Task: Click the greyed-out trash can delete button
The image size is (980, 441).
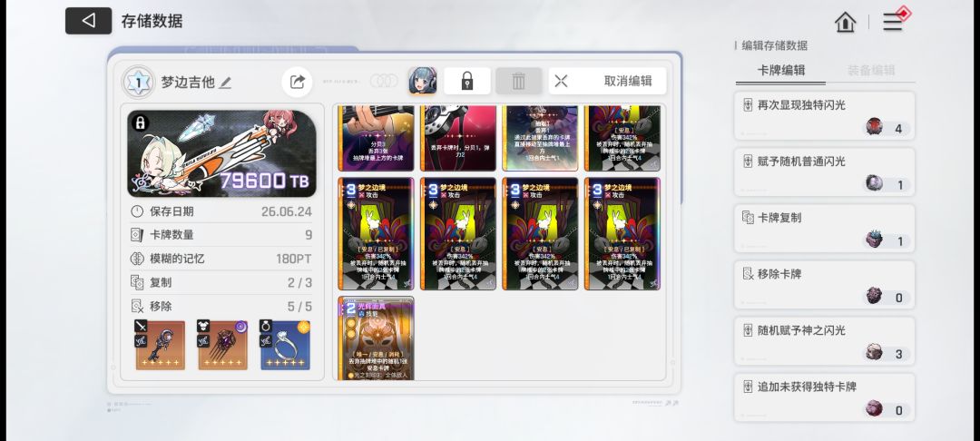Action: (x=518, y=81)
